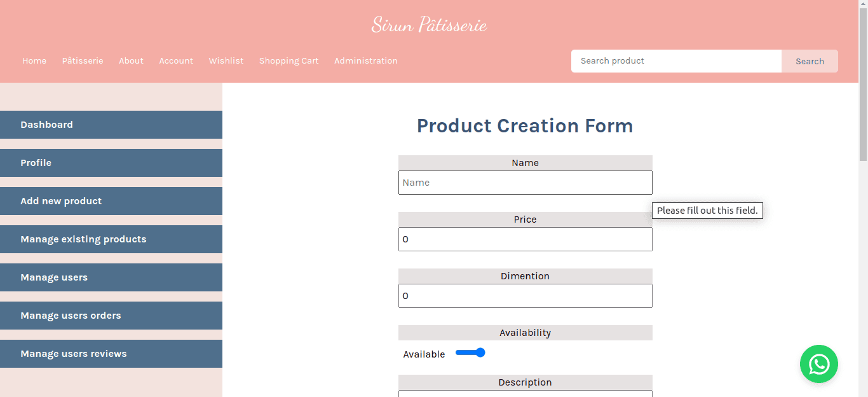Screen dimensions: 868x397
Task: Open Dashboard in the sidebar
Action: (111, 125)
